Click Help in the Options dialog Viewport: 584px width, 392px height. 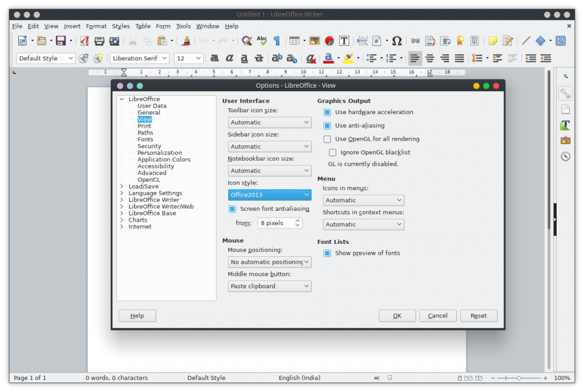pos(137,315)
